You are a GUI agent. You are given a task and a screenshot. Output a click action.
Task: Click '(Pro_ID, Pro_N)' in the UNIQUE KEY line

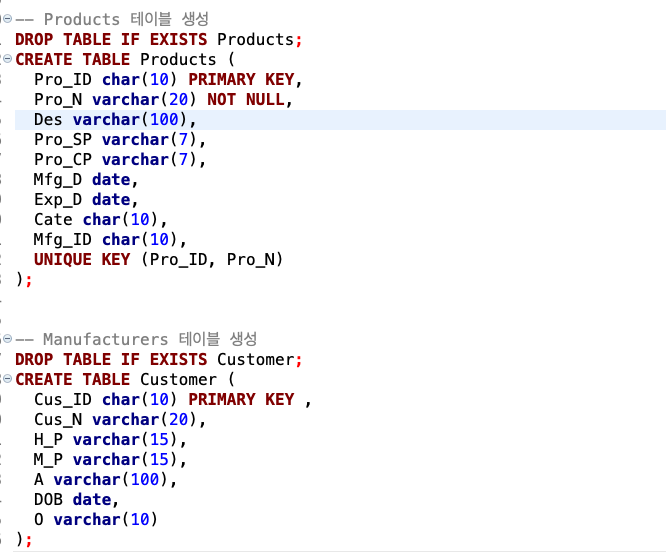(x=212, y=259)
